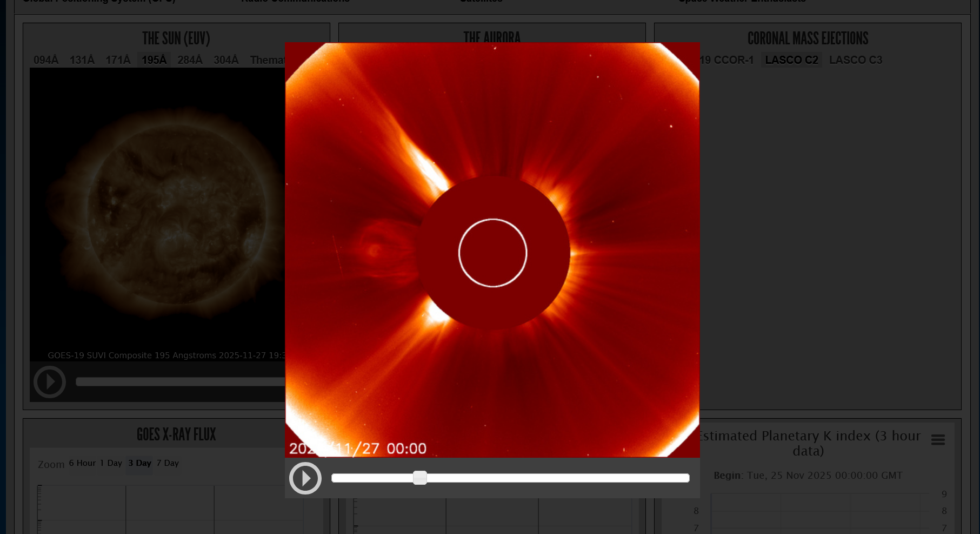Set X-ray flux zoom to 6 Hour
980x534 pixels.
(x=82, y=463)
